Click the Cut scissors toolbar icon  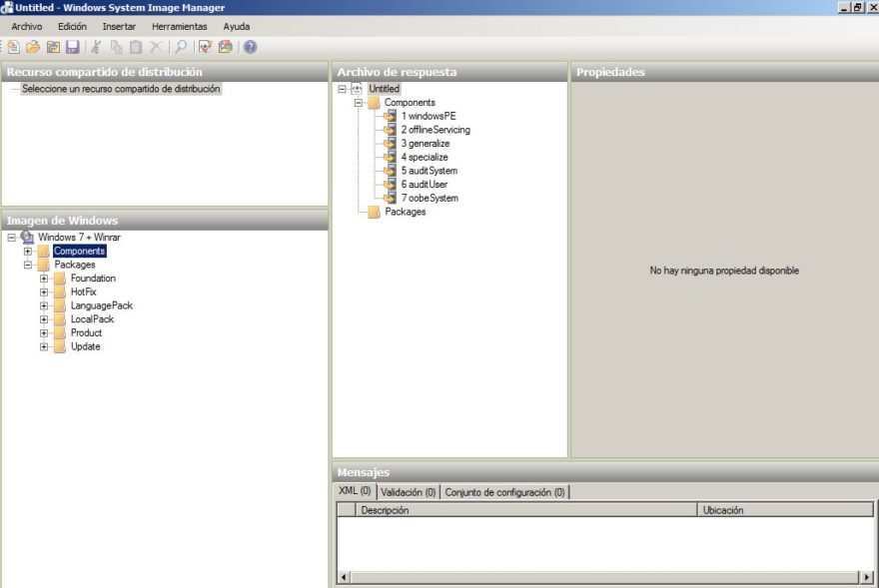pos(96,47)
